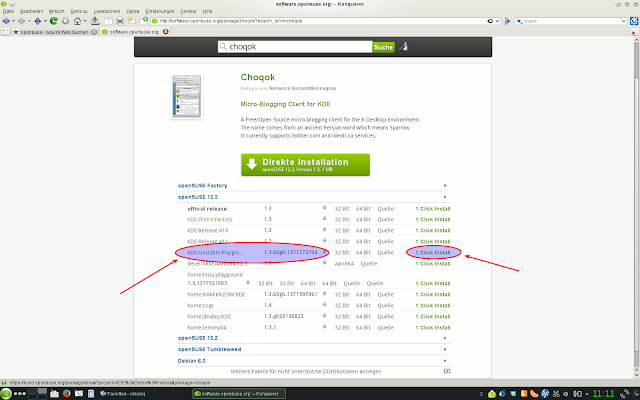
Task: Click the green download toolbar icon
Action: [95, 21]
